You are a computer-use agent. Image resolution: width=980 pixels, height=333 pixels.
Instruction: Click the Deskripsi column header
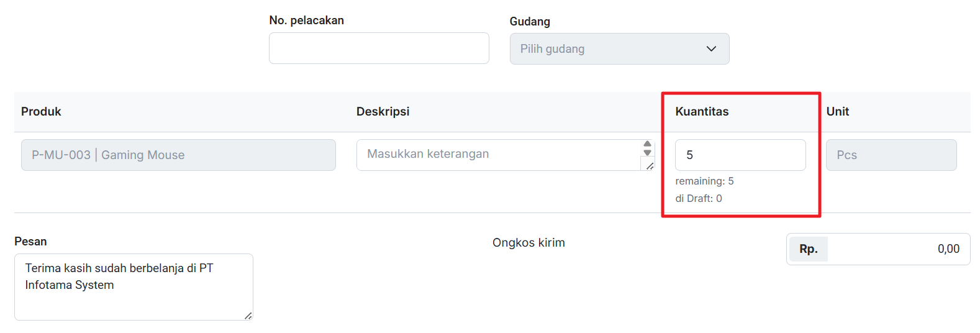[383, 112]
